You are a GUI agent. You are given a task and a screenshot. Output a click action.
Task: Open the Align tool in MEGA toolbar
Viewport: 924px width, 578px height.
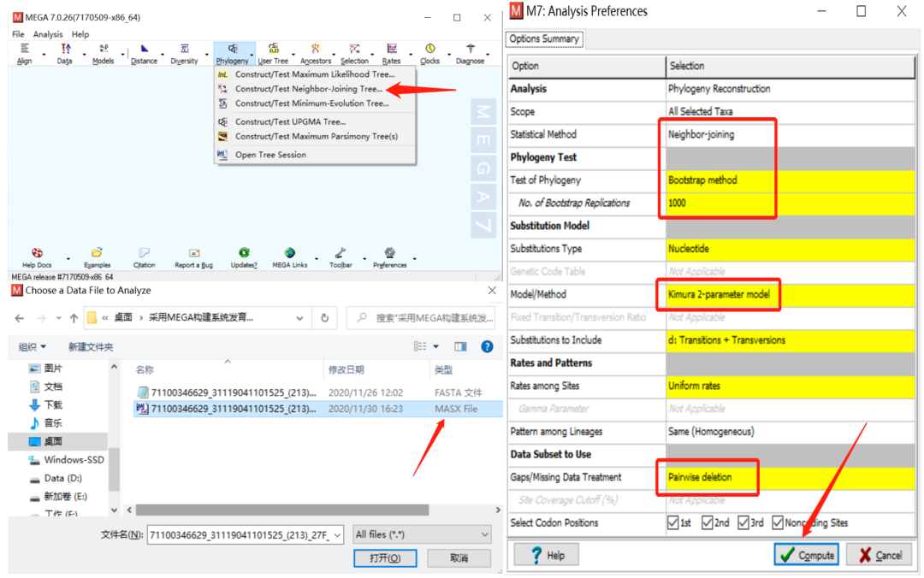[24, 53]
